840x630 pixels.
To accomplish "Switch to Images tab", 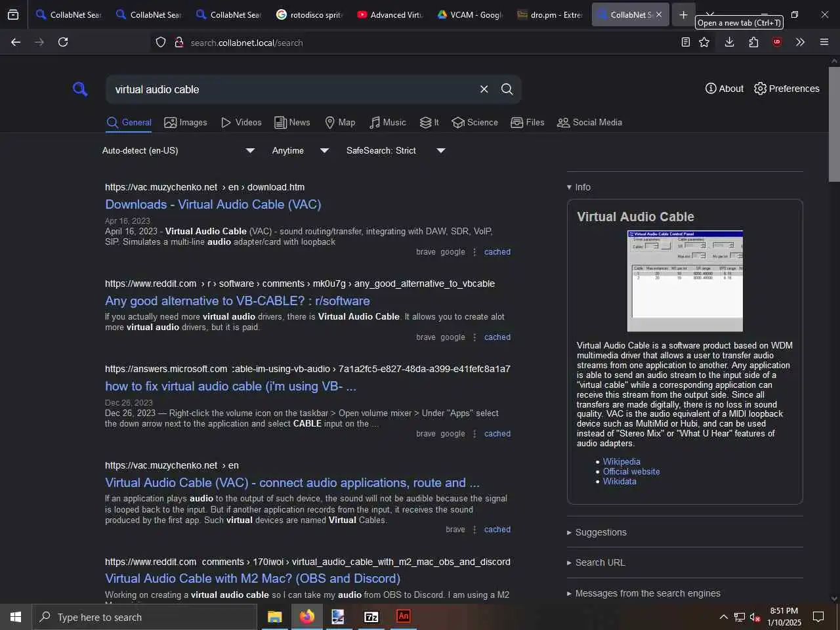I will pyautogui.click(x=186, y=123).
